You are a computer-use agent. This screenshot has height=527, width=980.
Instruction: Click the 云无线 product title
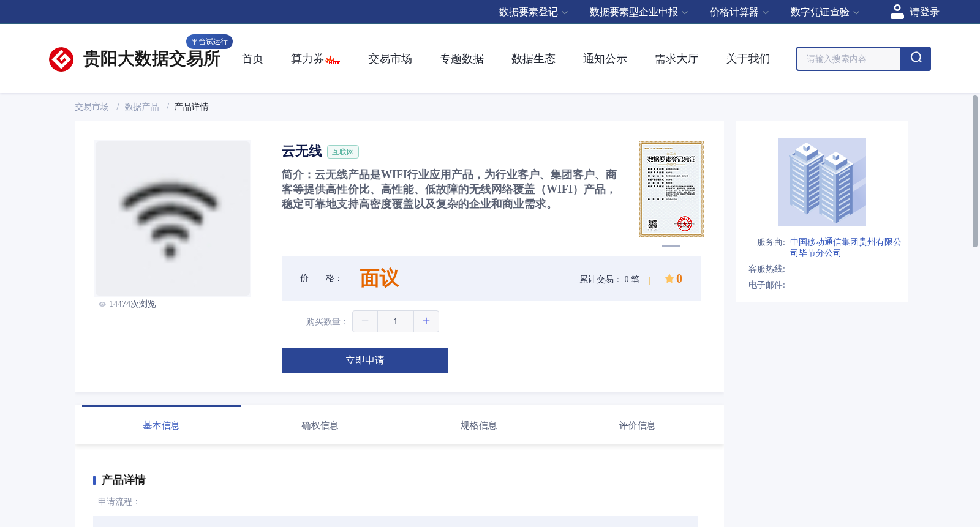(302, 151)
